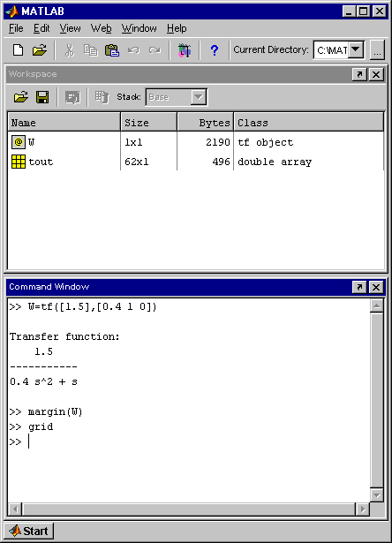Viewport: 392px width, 543px height.
Task: Close the Command Window panel
Action: pyautogui.click(x=376, y=287)
